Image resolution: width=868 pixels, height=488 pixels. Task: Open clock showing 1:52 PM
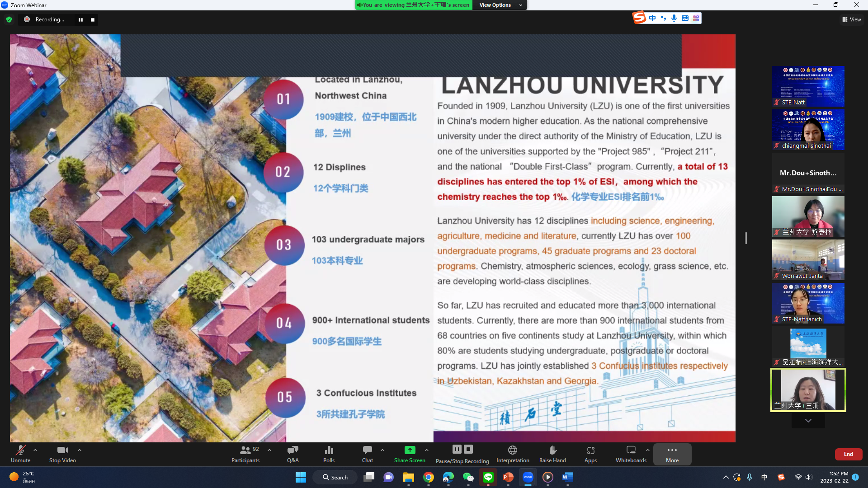835,477
